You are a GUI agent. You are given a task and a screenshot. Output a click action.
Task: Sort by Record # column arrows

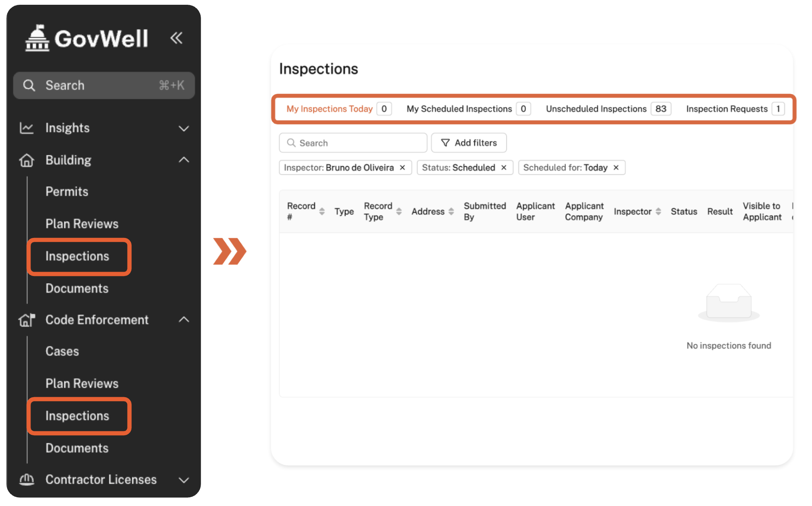(x=322, y=212)
